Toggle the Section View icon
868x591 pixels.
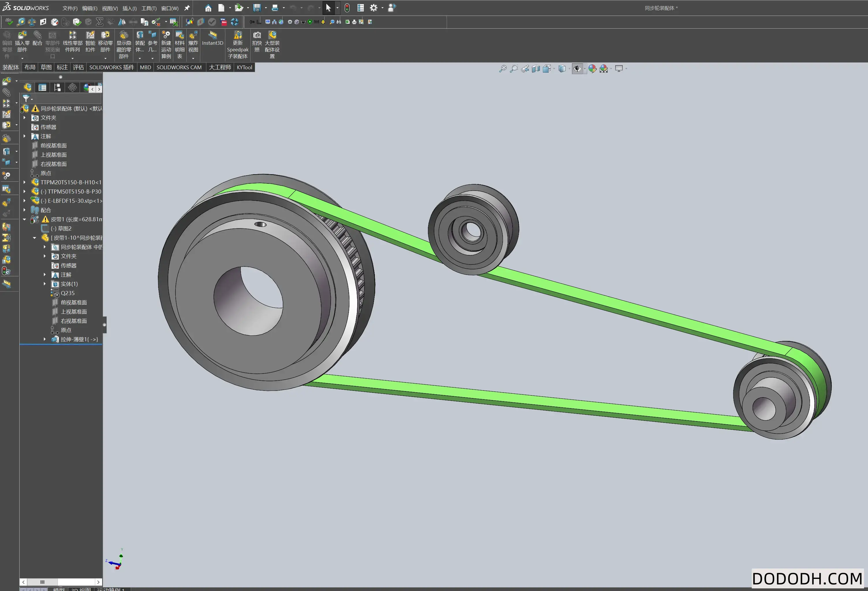(x=536, y=69)
